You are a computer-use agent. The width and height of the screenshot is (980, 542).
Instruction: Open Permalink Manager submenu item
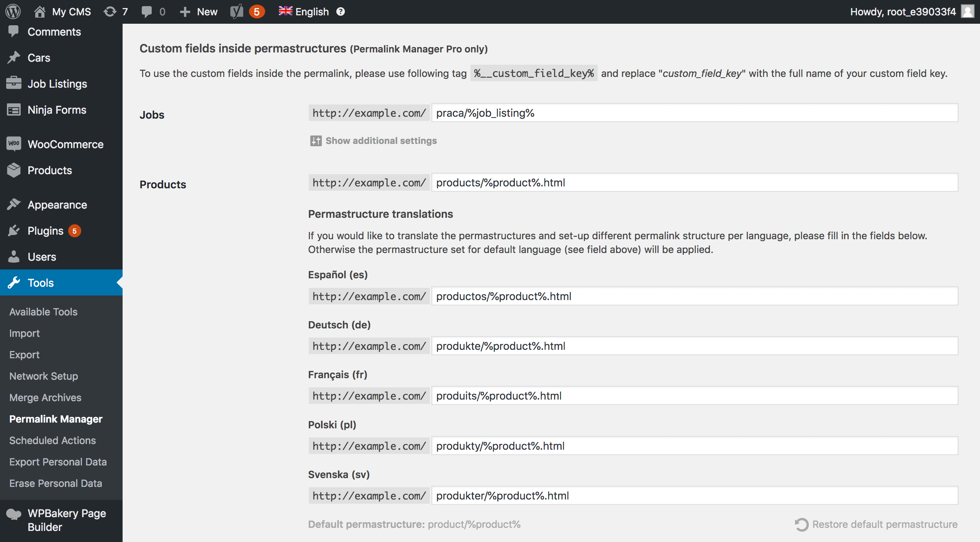56,419
